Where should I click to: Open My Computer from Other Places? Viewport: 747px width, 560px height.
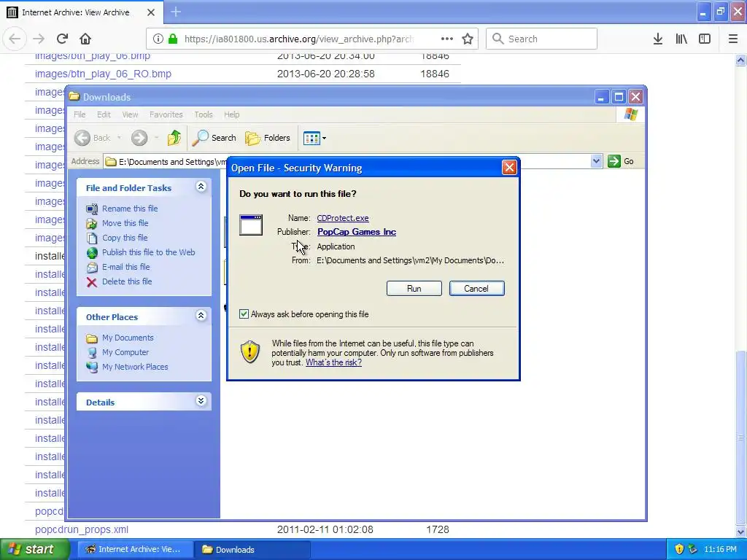(x=125, y=352)
